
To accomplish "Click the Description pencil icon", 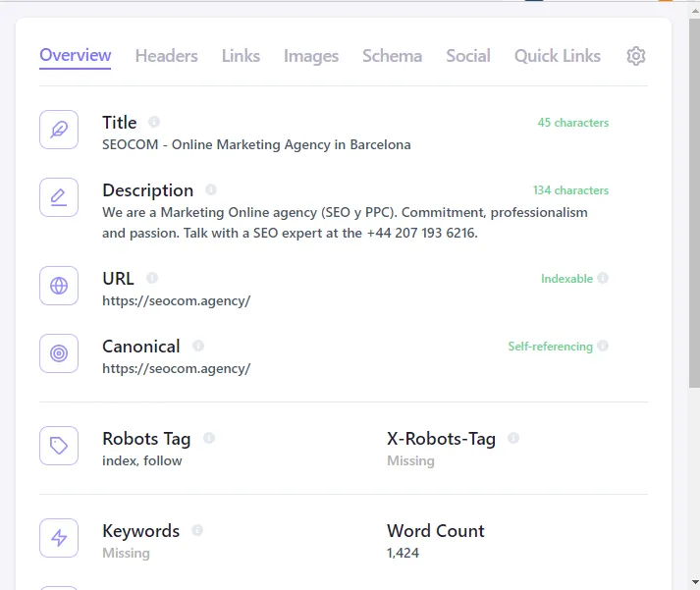I will click(59, 197).
